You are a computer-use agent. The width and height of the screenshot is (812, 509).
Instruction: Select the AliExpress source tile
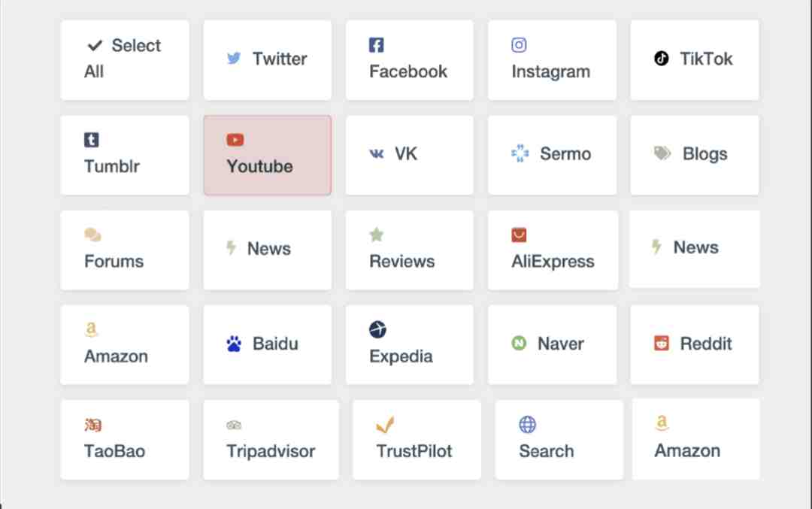(x=553, y=250)
